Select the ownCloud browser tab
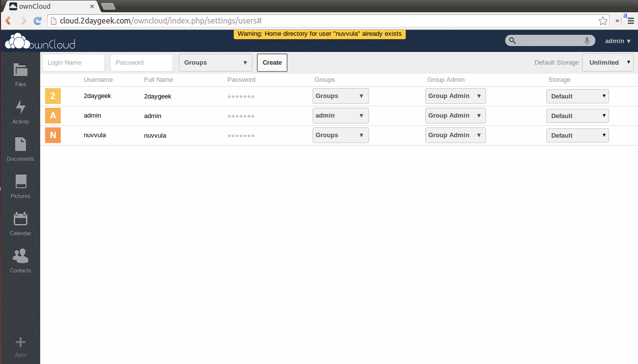Viewport: 638px width, 364px height. (51, 6)
